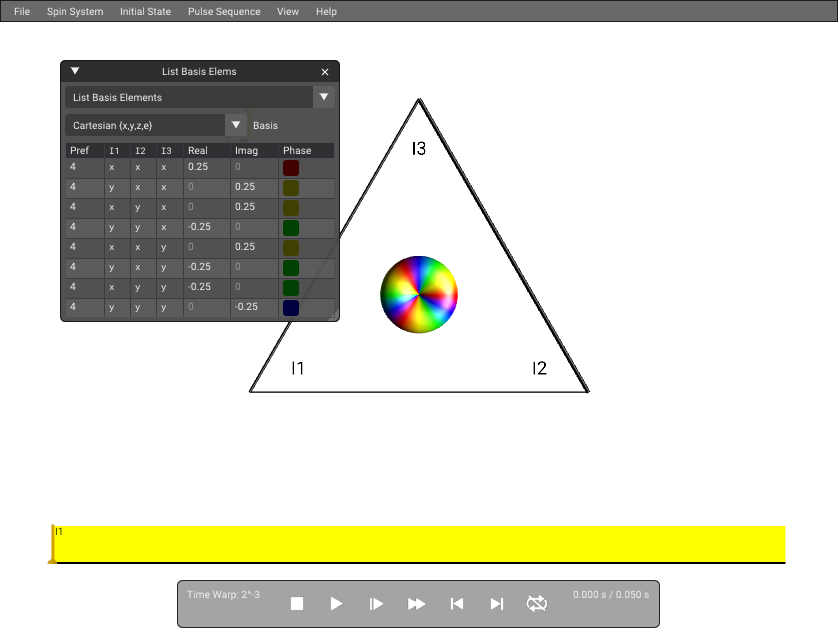Open the List Basis Elements dropdown

point(200,97)
